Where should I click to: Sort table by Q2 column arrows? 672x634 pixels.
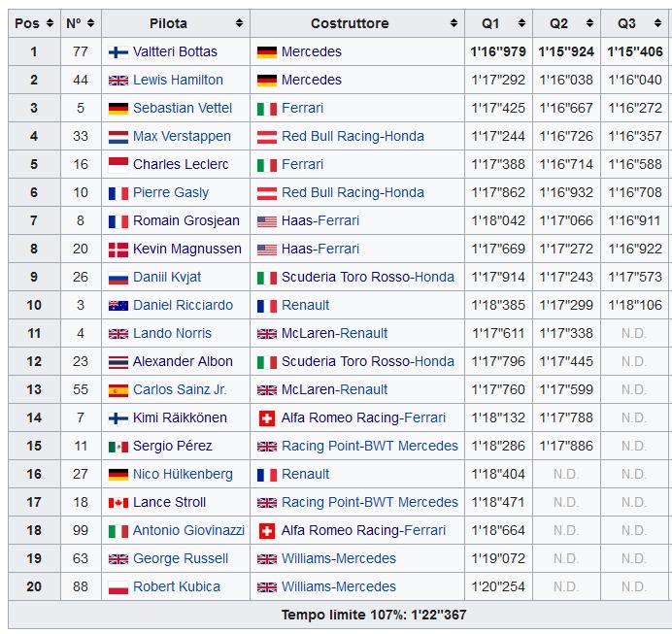click(x=589, y=23)
